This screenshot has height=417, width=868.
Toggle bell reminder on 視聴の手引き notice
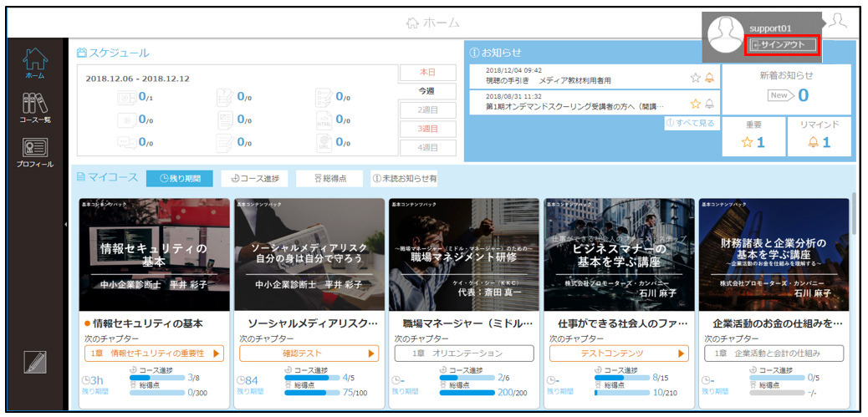point(709,78)
